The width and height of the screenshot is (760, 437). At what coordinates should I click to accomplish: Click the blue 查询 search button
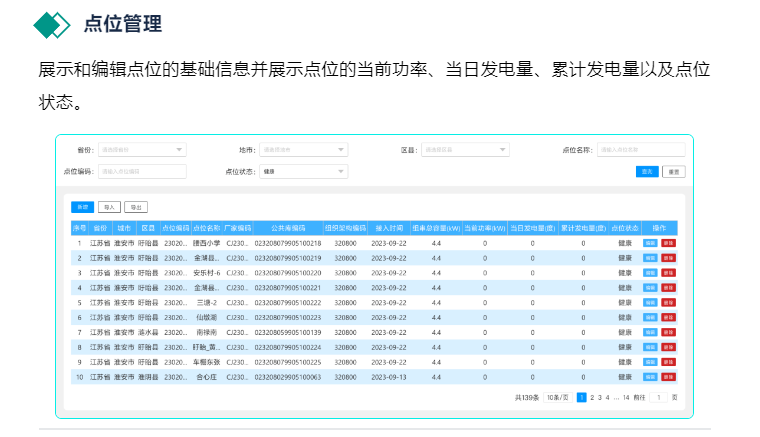[648, 172]
